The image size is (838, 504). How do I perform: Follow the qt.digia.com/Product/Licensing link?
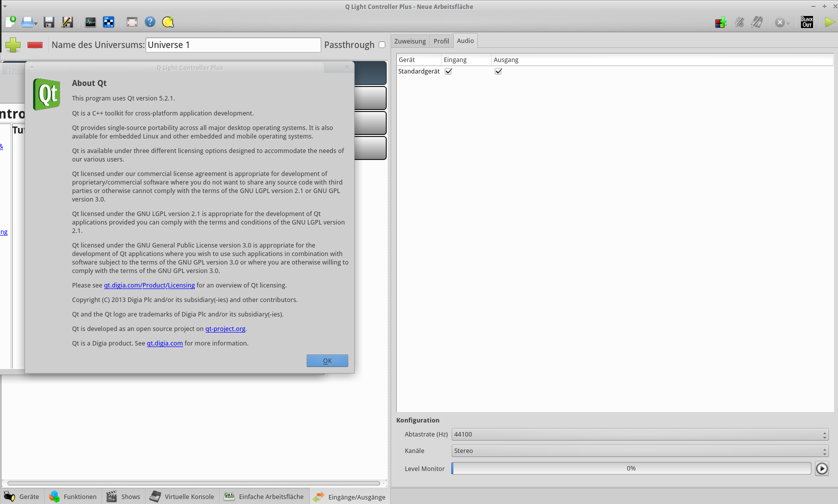[x=149, y=285]
